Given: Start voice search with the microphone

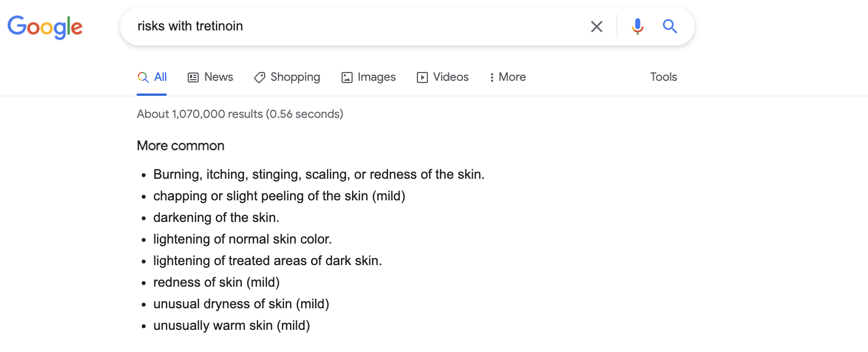Looking at the screenshot, I should pyautogui.click(x=637, y=27).
